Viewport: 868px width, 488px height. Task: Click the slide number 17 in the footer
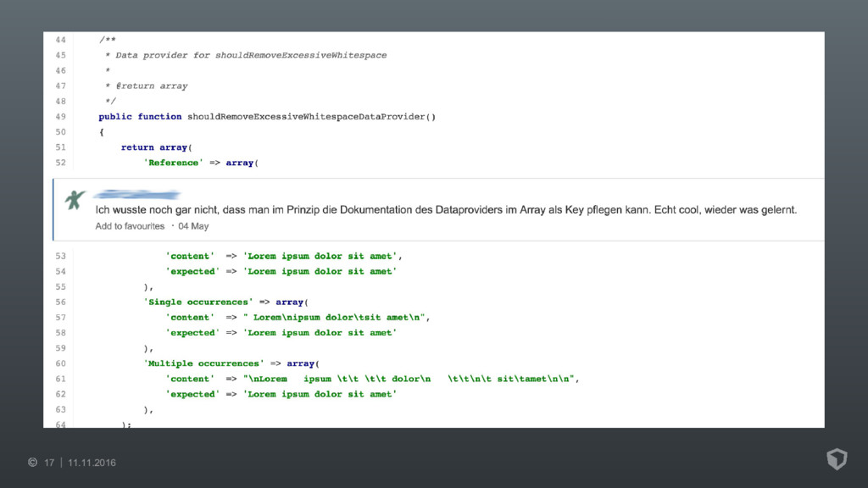(49, 463)
